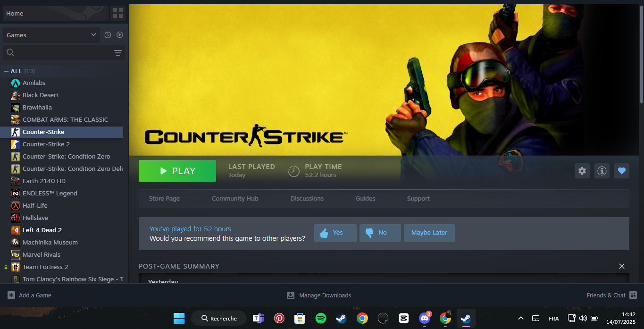Click the game info icon
The width and height of the screenshot is (644, 329).
click(602, 171)
